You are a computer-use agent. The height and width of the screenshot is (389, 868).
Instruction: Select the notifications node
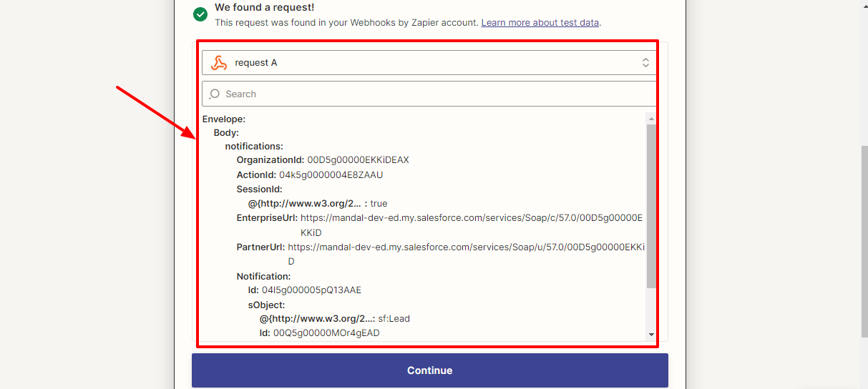point(254,147)
